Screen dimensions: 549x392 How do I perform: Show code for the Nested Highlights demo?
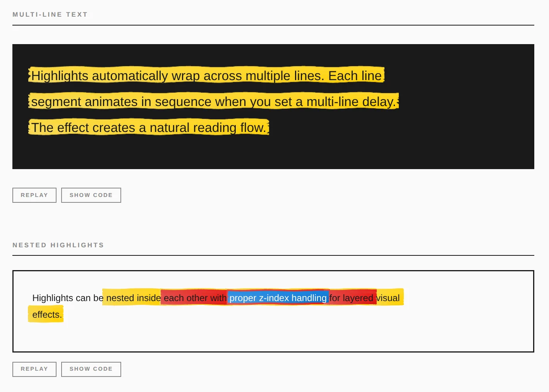(91, 369)
